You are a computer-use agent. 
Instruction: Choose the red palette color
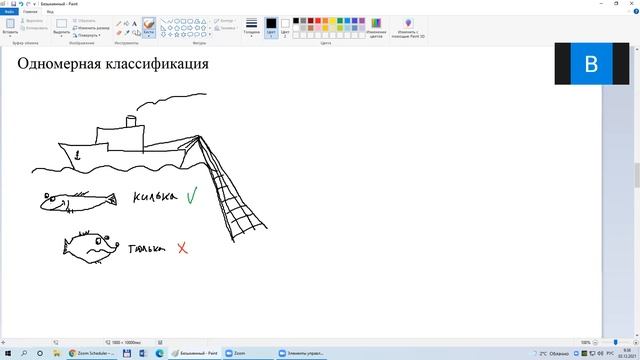click(x=318, y=20)
